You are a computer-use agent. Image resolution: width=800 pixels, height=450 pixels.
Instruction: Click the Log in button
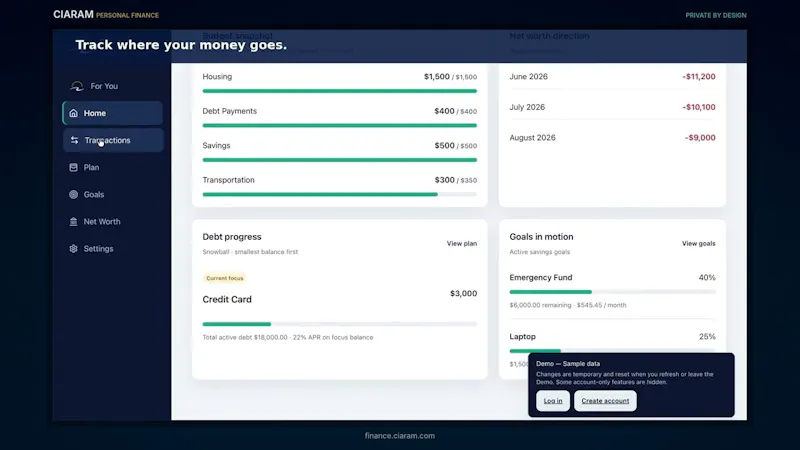tap(553, 401)
